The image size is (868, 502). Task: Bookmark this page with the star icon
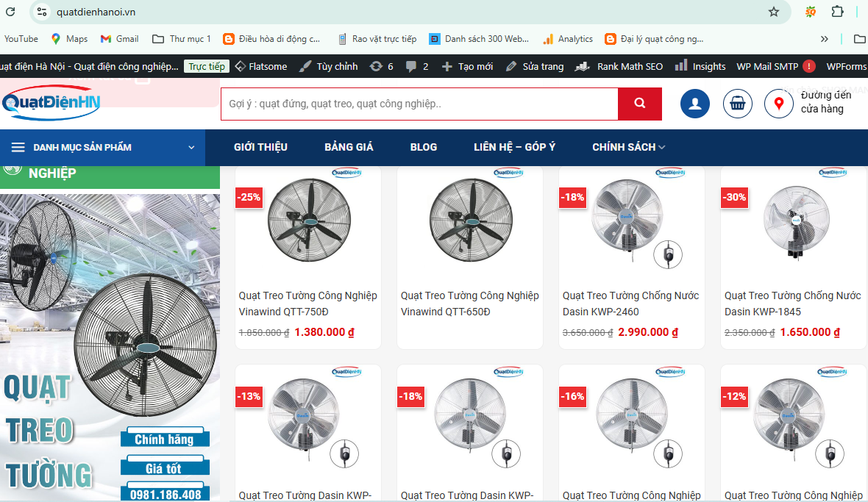tap(774, 12)
